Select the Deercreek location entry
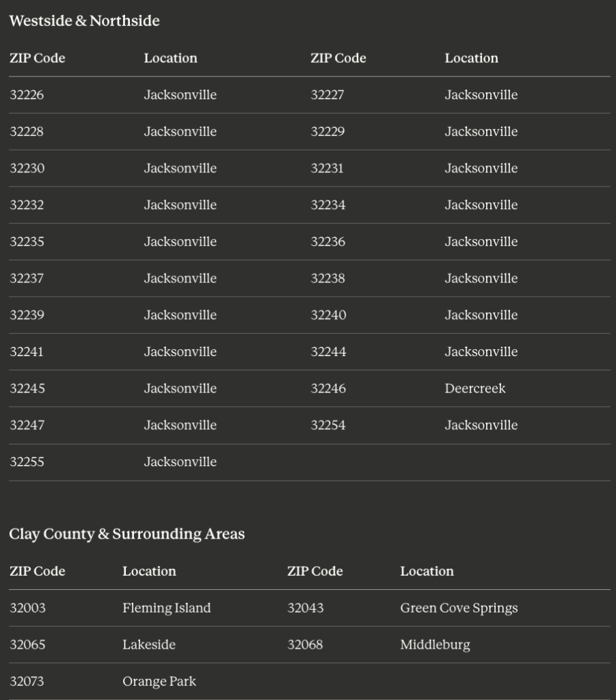This screenshot has height=700, width=616. [x=475, y=388]
